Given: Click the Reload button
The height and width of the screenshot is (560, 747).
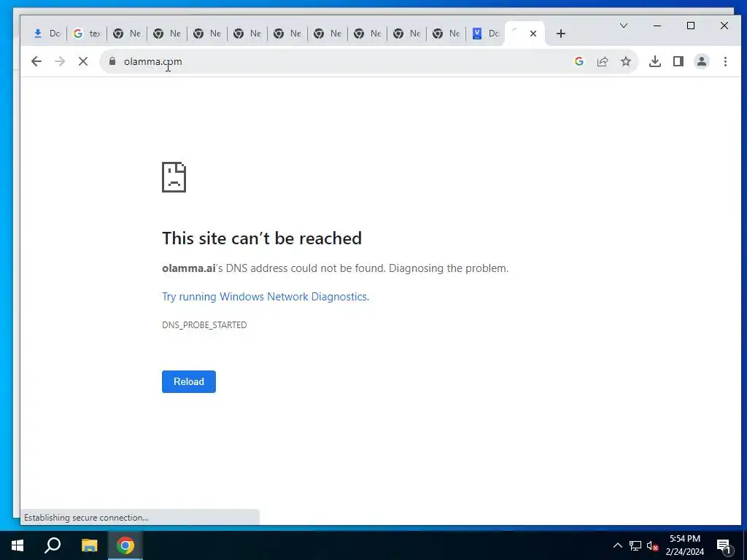Looking at the screenshot, I should (189, 381).
